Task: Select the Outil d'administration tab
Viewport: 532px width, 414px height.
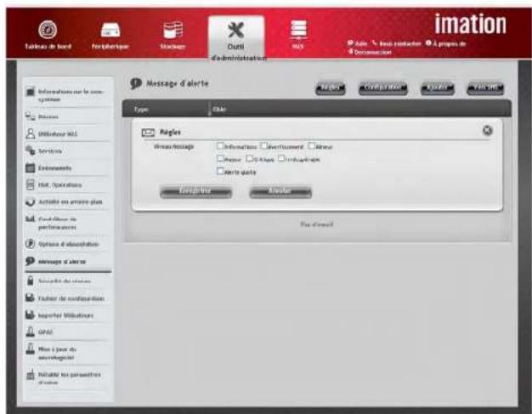Action: coord(236,39)
